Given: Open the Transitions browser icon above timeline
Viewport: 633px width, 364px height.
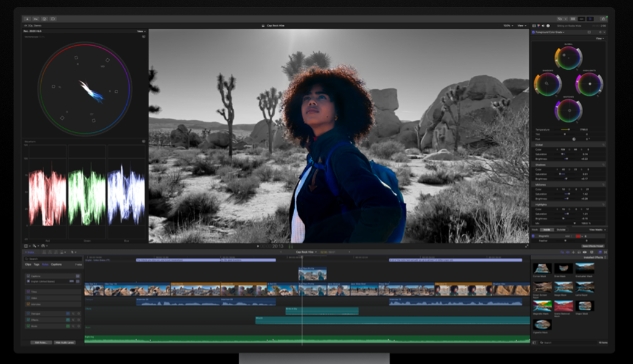Looking at the screenshot, I should tap(605, 252).
